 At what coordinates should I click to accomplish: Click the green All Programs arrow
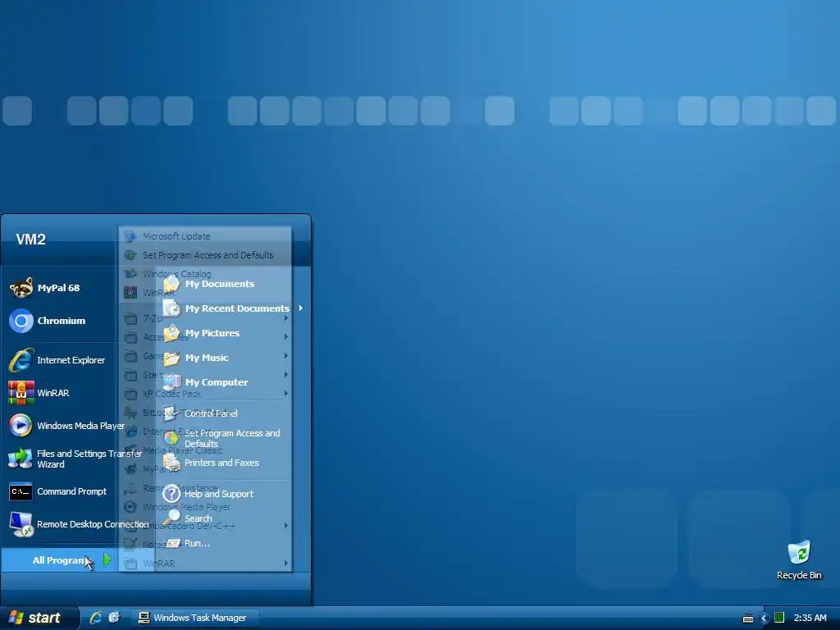tap(107, 560)
